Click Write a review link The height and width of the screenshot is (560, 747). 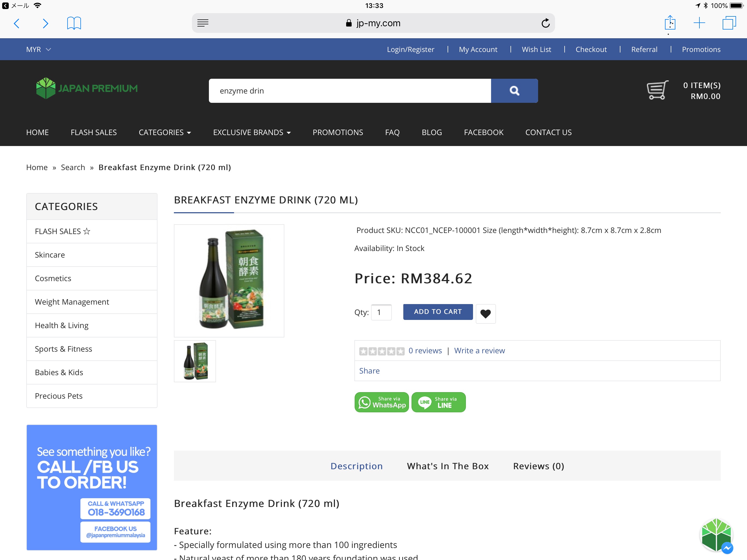coord(479,351)
